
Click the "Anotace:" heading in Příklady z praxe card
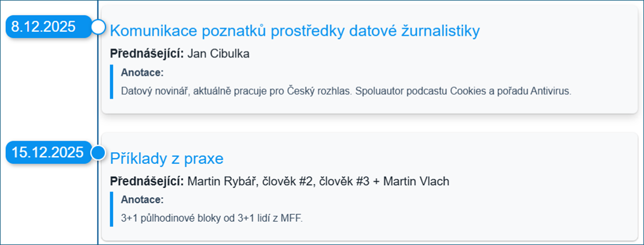[x=142, y=200]
